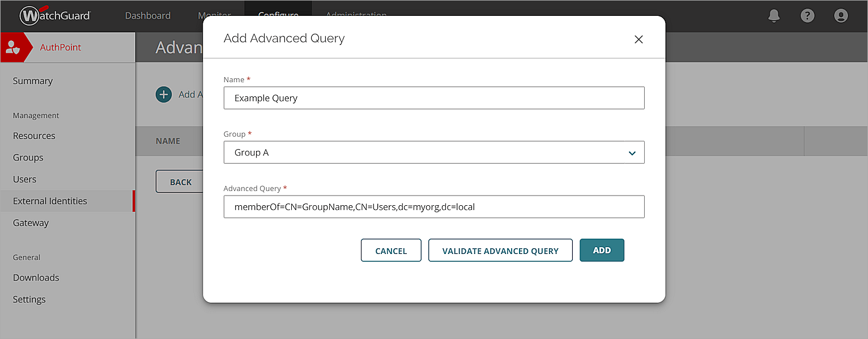This screenshot has height=339, width=868.
Task: Go to Summary in sidebar
Action: tap(33, 81)
